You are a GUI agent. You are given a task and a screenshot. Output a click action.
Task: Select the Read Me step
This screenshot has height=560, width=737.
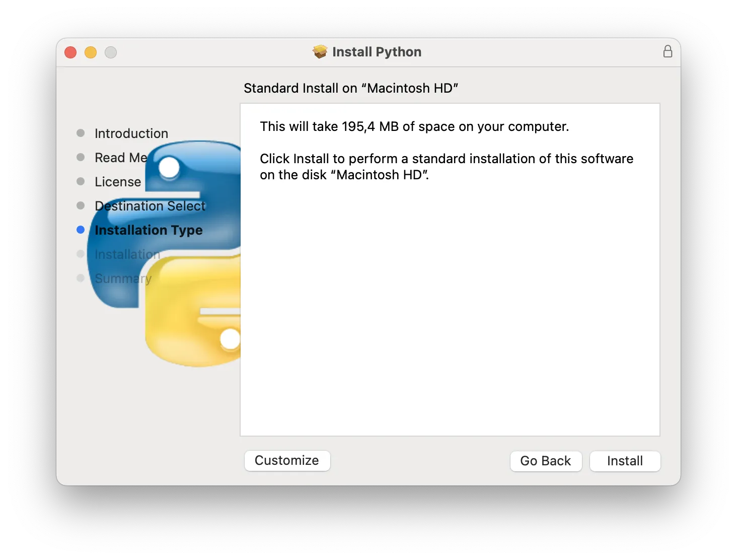tap(120, 157)
